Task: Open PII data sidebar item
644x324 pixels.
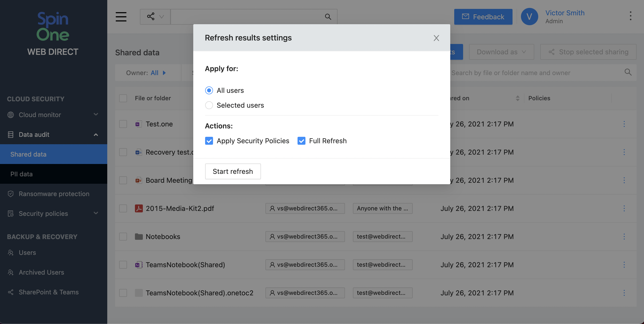Action: pos(21,174)
